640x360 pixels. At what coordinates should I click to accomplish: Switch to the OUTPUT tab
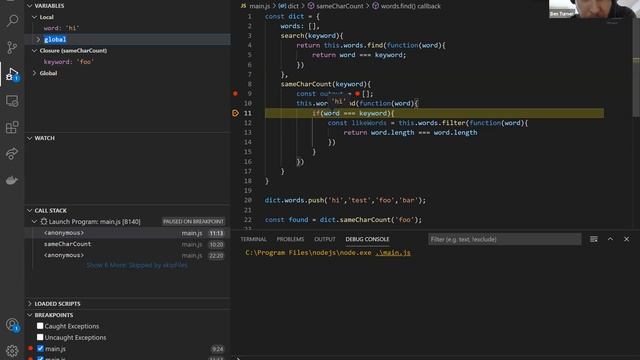click(x=325, y=239)
